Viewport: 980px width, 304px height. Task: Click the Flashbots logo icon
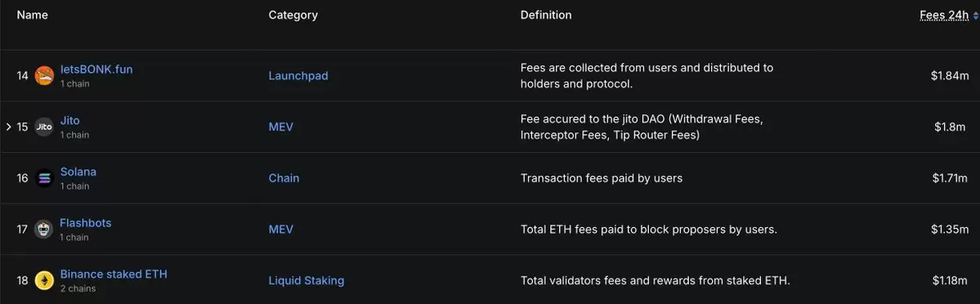[x=44, y=230]
